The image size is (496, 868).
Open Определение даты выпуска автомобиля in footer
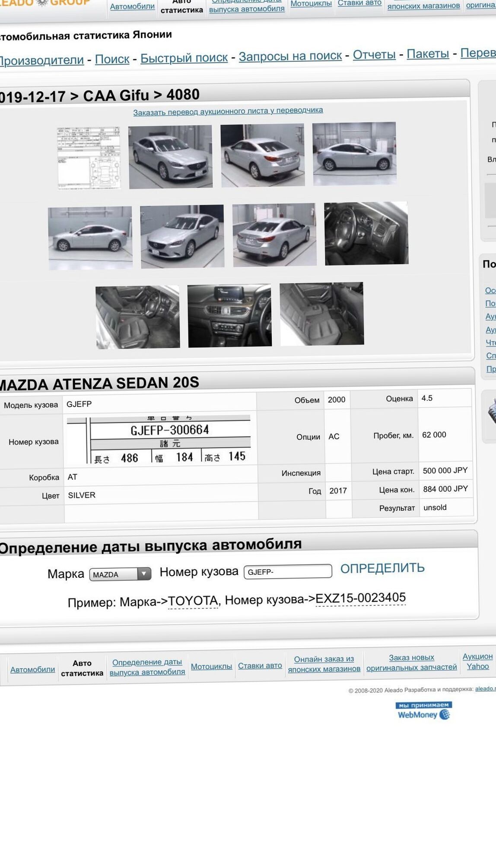coord(147,667)
